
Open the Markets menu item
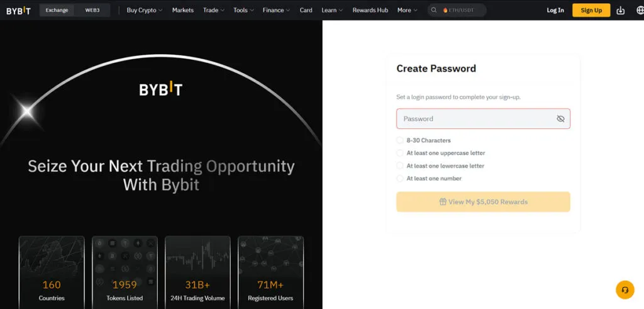[183, 10]
